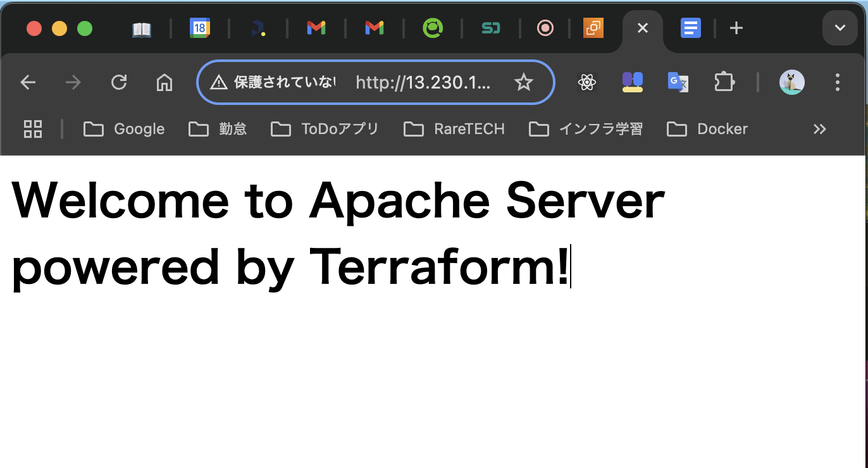Show the apps grid in bookmarks bar
868x468 pixels.
pos(33,129)
